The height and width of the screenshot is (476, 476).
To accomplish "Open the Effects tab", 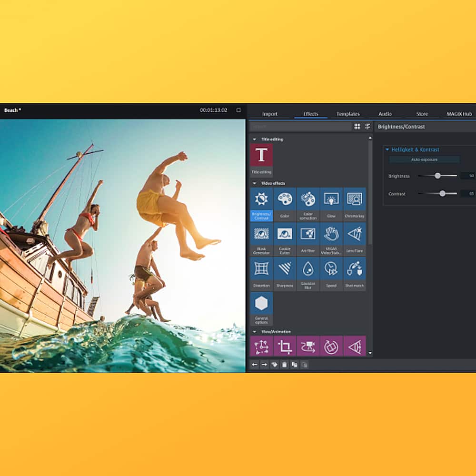I will click(310, 114).
